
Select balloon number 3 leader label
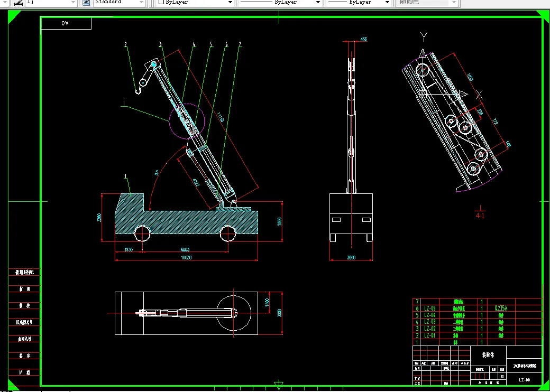pos(160,44)
